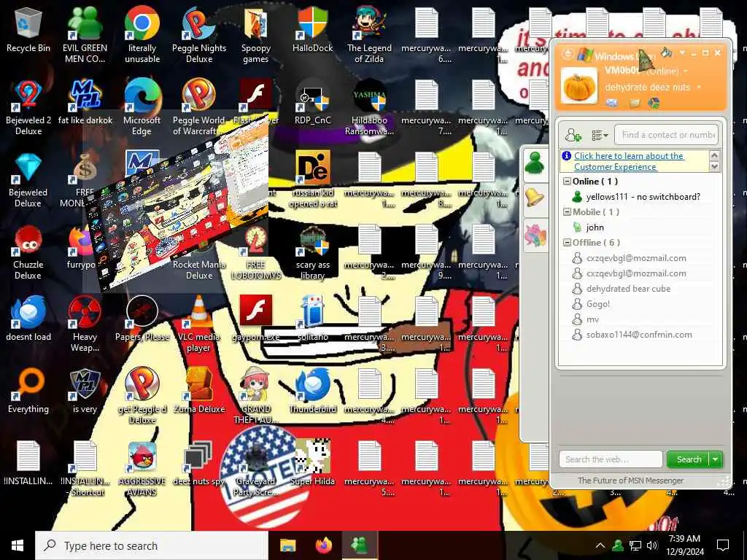This screenshot has width=747, height=560.
Task: Click the 'fat like darkok' desktop icon
Action: (85, 102)
